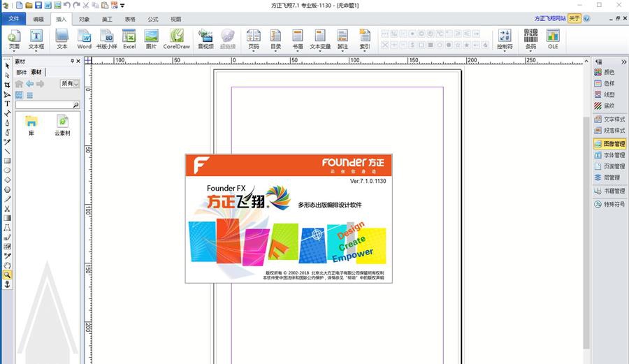Select the T text tool
Image resolution: width=629 pixels, height=364 pixels.
[7, 103]
